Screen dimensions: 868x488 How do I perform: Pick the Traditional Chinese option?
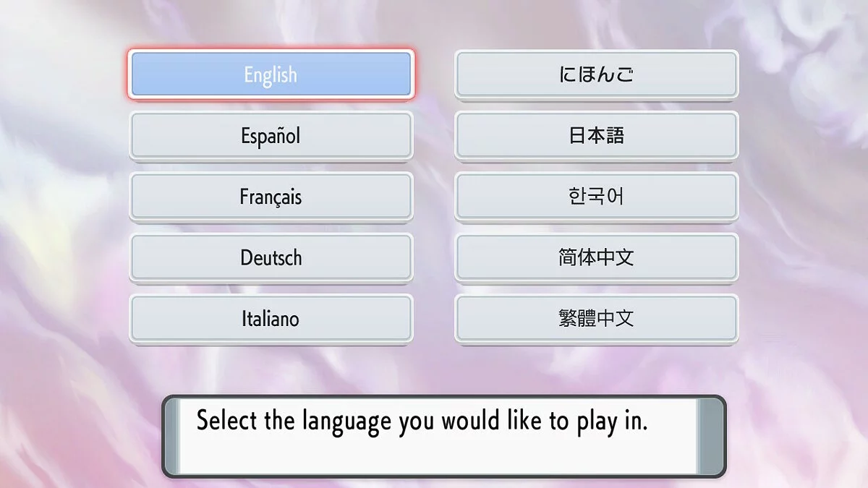point(596,319)
